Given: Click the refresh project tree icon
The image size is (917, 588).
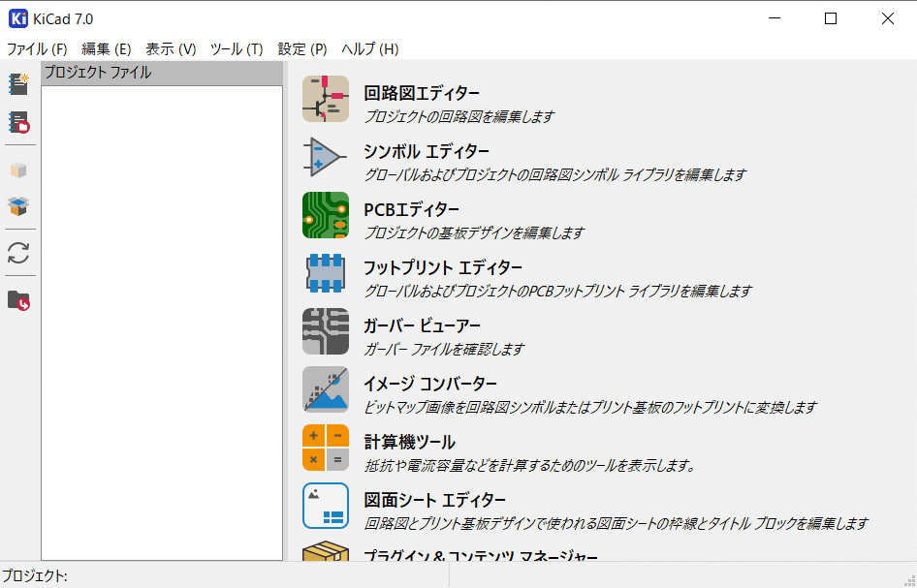Looking at the screenshot, I should (x=18, y=253).
